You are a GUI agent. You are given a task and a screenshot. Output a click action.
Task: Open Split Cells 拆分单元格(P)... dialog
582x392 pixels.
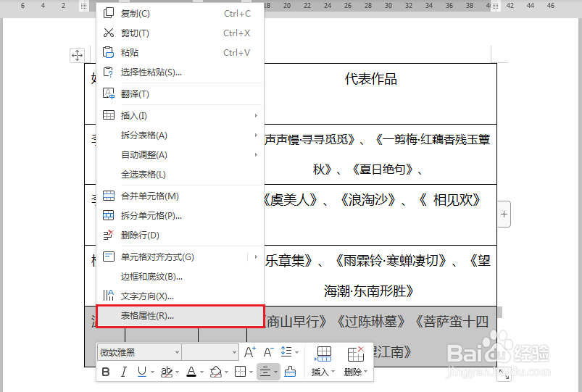(180, 216)
